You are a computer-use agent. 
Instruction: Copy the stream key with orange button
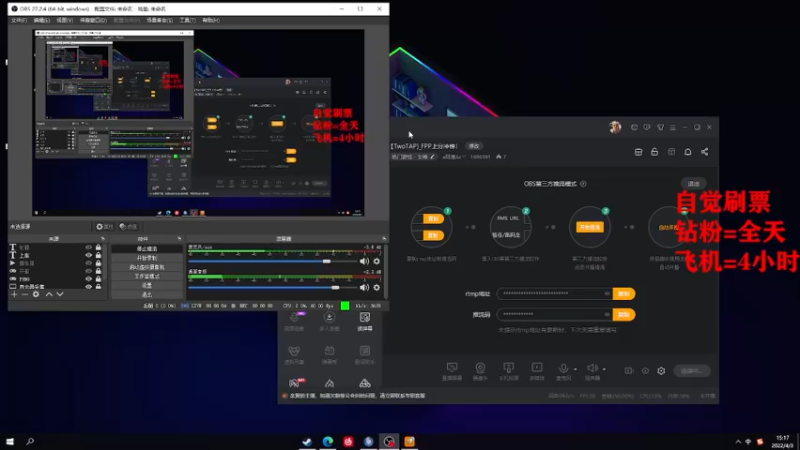pos(623,315)
